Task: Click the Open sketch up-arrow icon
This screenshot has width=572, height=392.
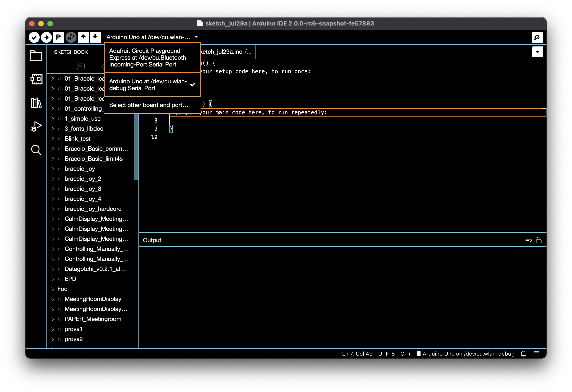Action: tap(83, 37)
